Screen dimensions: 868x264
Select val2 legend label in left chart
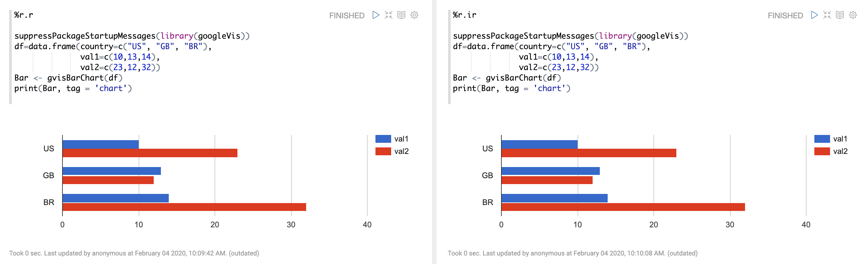tap(401, 151)
